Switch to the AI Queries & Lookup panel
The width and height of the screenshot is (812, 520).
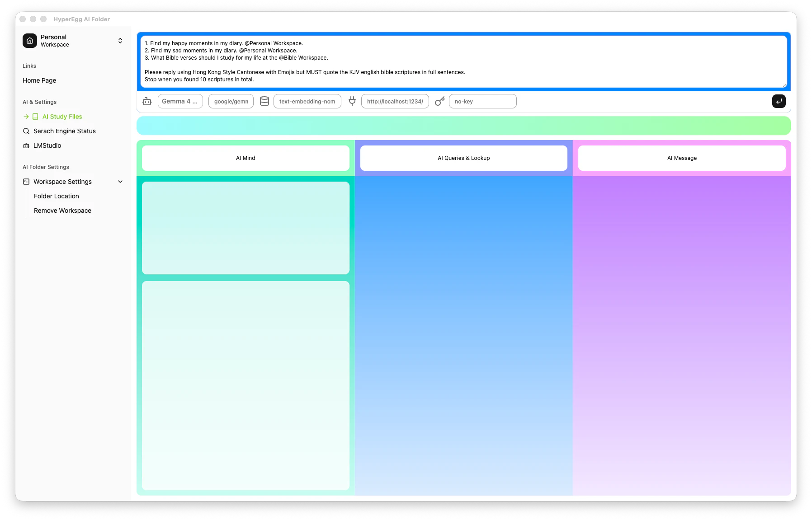(463, 158)
